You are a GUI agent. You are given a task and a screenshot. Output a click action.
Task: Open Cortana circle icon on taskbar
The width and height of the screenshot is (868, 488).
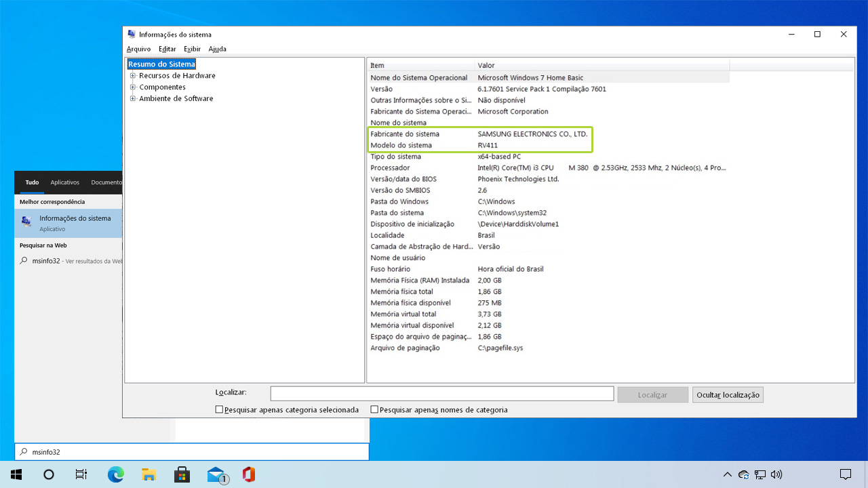point(49,474)
